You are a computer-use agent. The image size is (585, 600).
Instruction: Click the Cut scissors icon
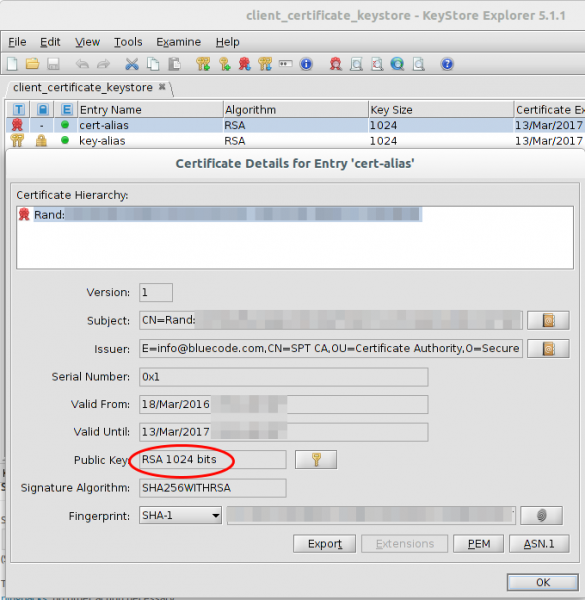[x=132, y=64]
